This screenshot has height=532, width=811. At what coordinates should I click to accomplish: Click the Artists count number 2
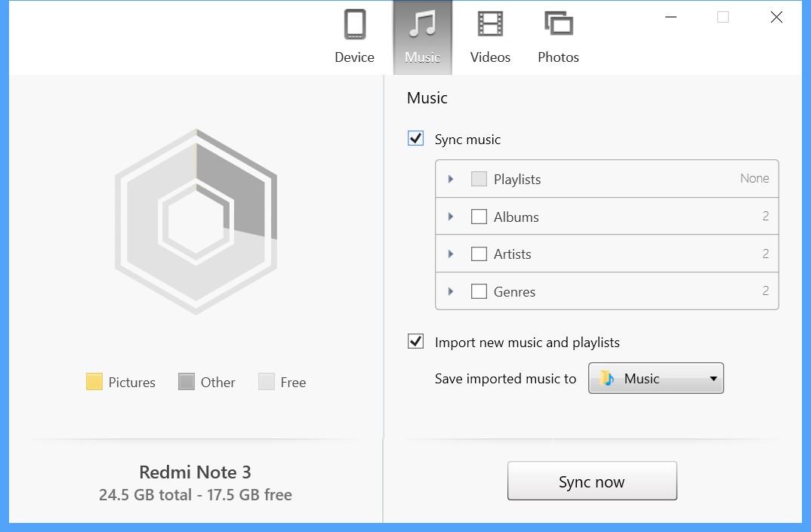(766, 254)
